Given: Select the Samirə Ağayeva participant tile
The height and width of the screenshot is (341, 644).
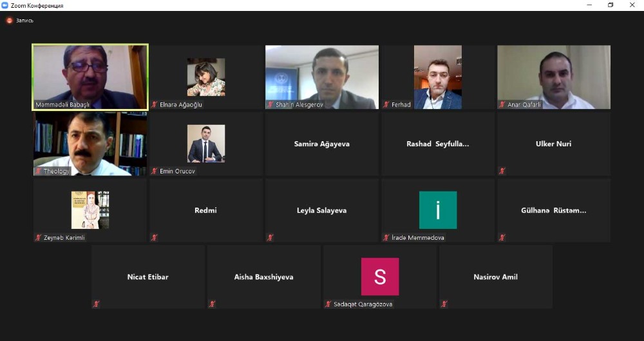Looking at the screenshot, I should click(x=321, y=144).
